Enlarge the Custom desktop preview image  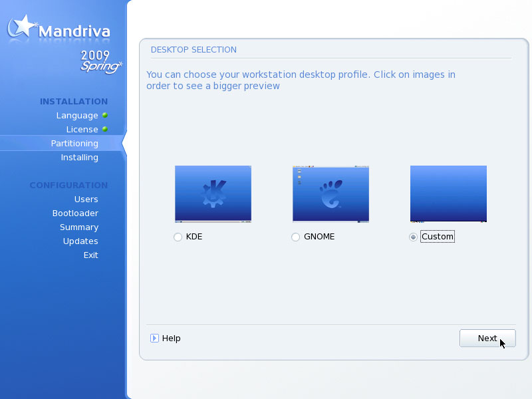pos(448,194)
